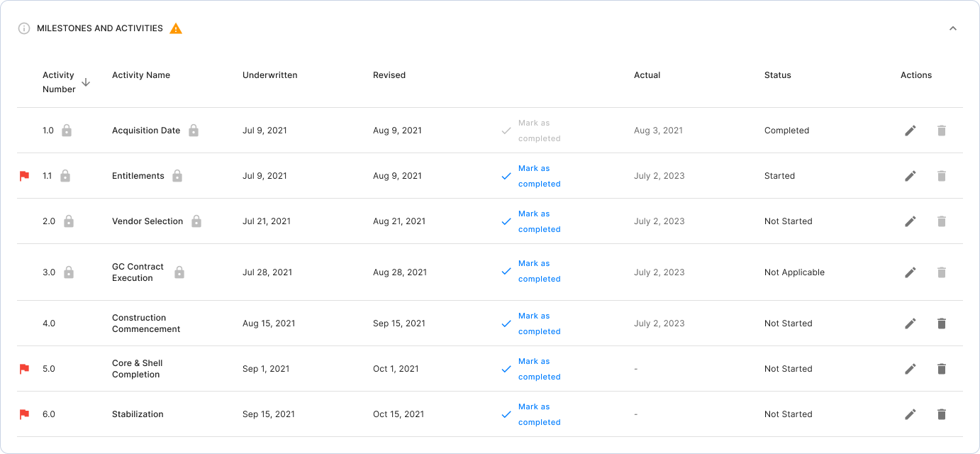Viewport: 980px width, 454px height.
Task: Edit the Core & Shell Completion row
Action: 911,369
